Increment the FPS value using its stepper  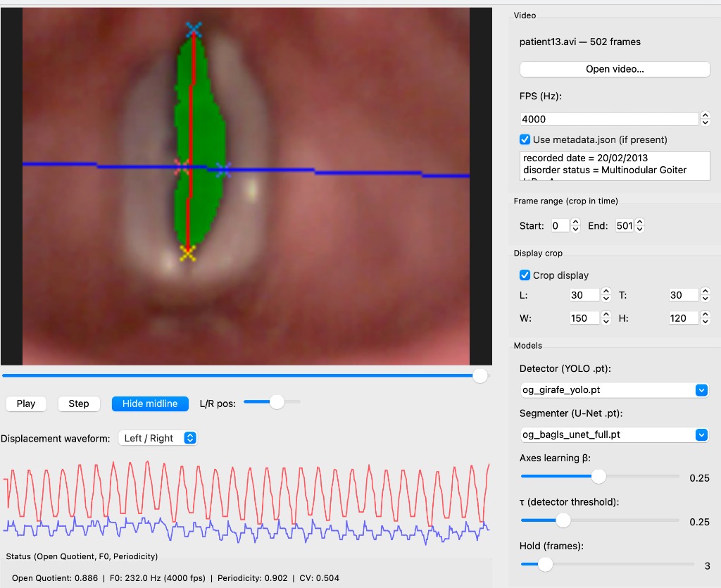tap(705, 115)
